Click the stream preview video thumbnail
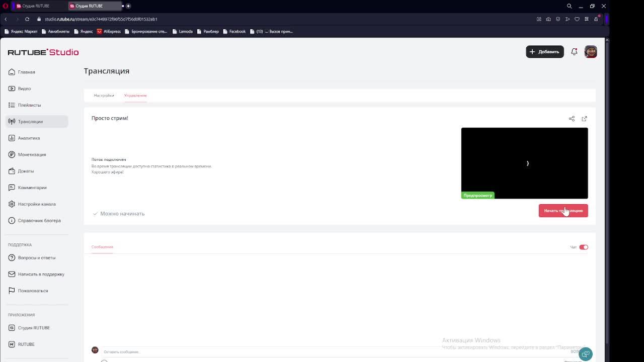This screenshot has height=362, width=644. point(524,163)
